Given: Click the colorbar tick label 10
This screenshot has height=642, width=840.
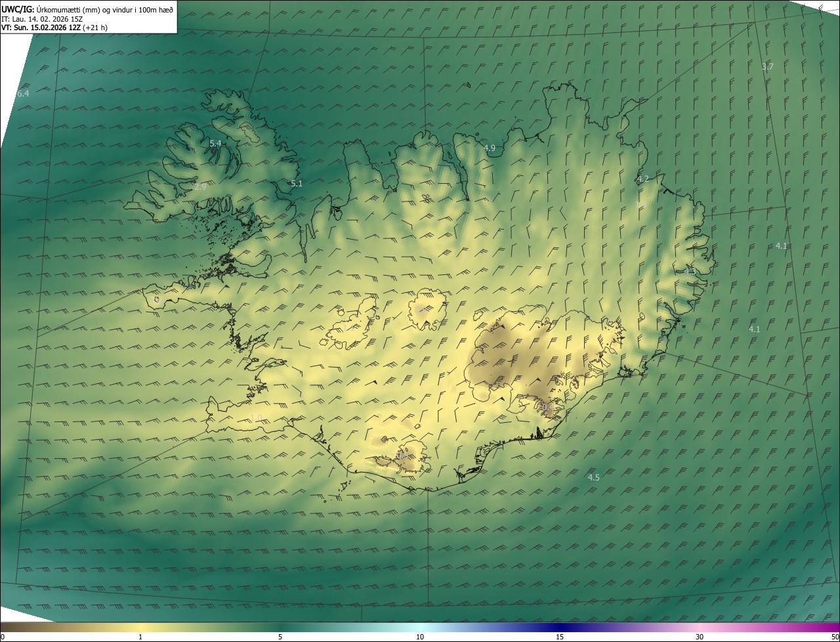Looking at the screenshot, I should tap(420, 637).
